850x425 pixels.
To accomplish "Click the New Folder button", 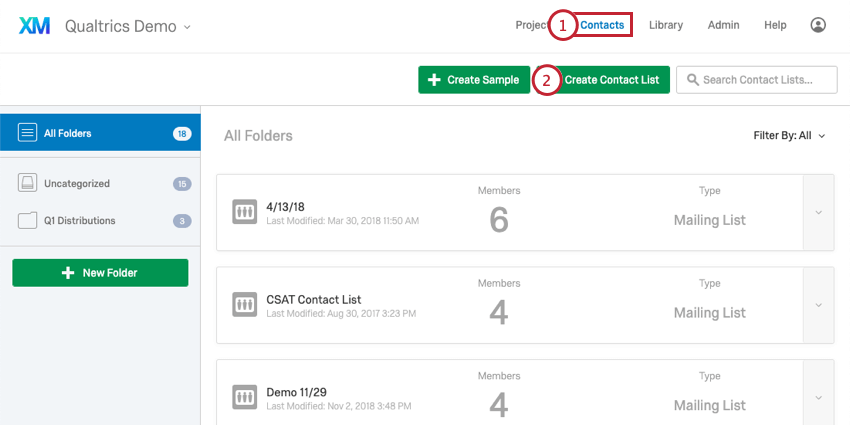I will 100,273.
